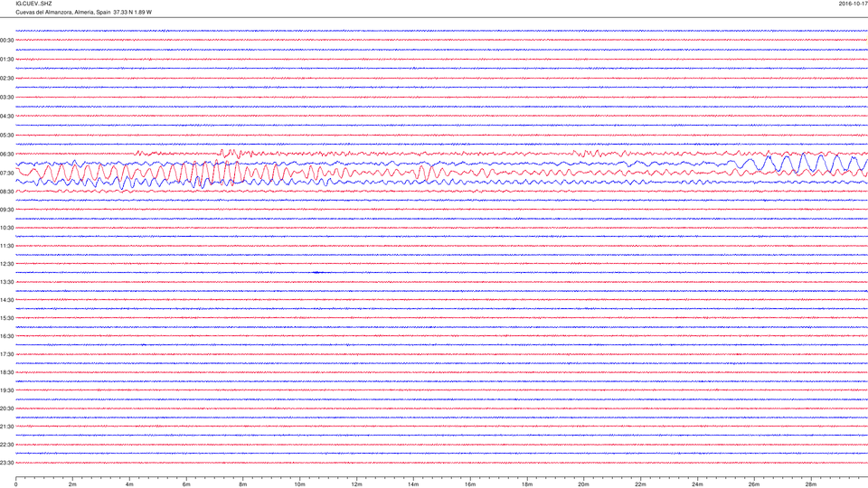This screenshot has width=868, height=488.
Task: Click the 8m axis tick label
Action: pyautogui.click(x=243, y=484)
